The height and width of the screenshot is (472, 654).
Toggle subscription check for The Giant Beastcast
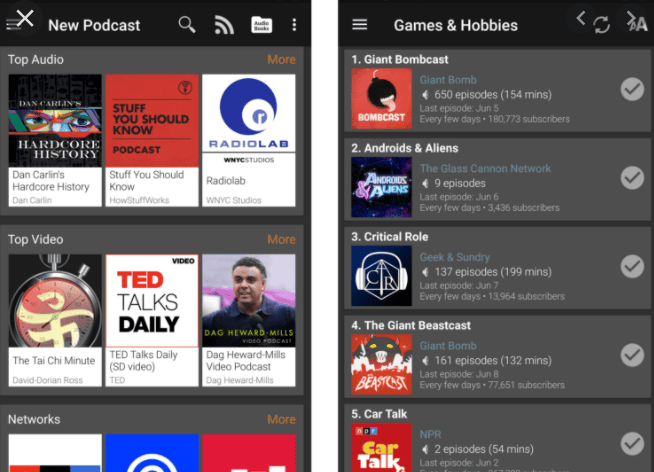coord(632,355)
